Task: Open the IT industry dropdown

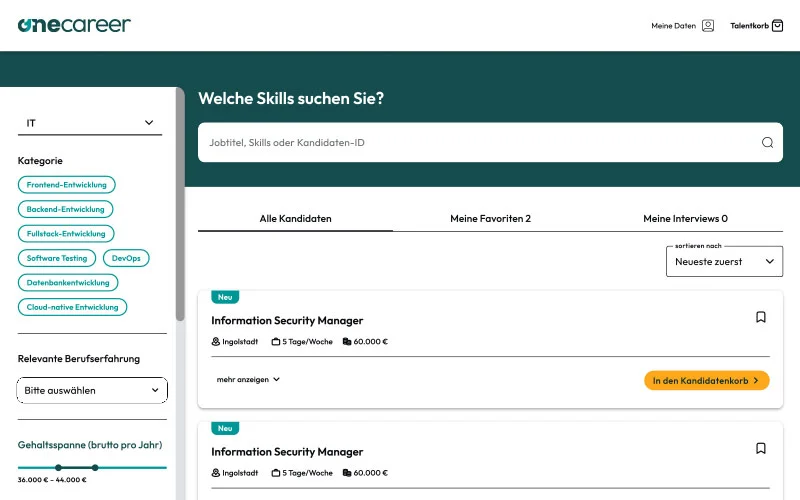Action: point(90,123)
